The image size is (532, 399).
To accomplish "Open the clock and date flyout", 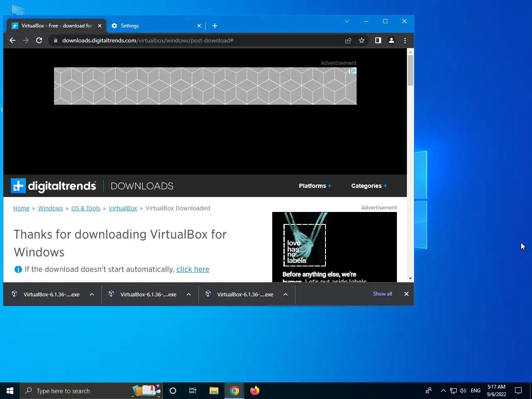I will pos(496,391).
